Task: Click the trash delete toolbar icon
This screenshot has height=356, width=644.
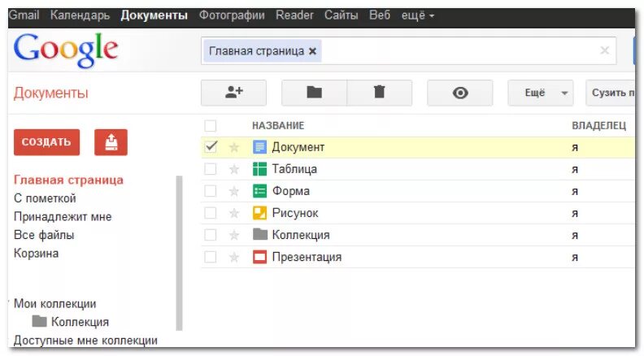Action: point(380,93)
